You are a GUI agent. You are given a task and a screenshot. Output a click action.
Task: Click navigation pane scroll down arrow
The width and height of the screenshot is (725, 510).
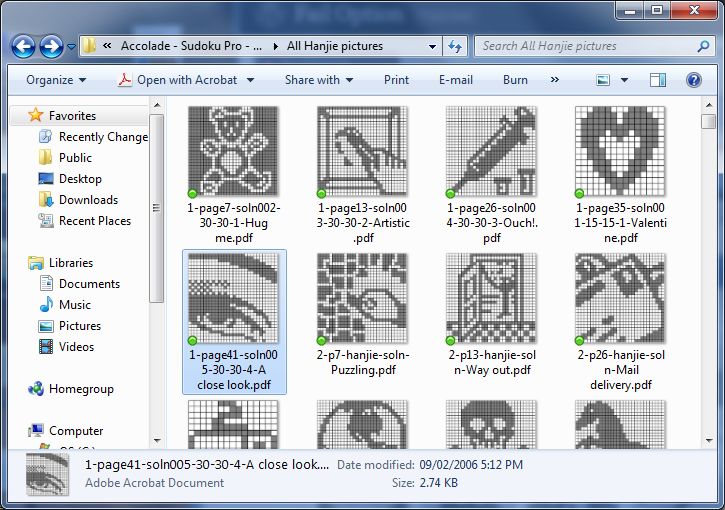(157, 441)
